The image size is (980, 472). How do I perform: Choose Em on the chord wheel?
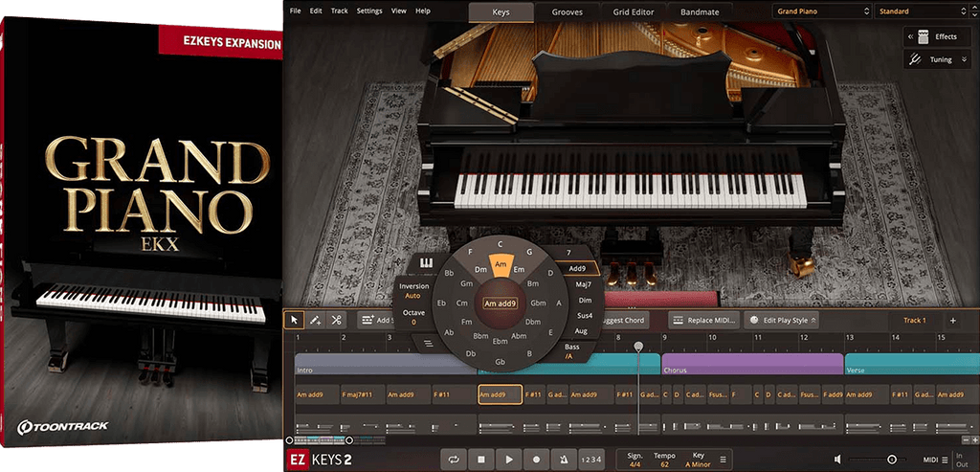(x=518, y=270)
